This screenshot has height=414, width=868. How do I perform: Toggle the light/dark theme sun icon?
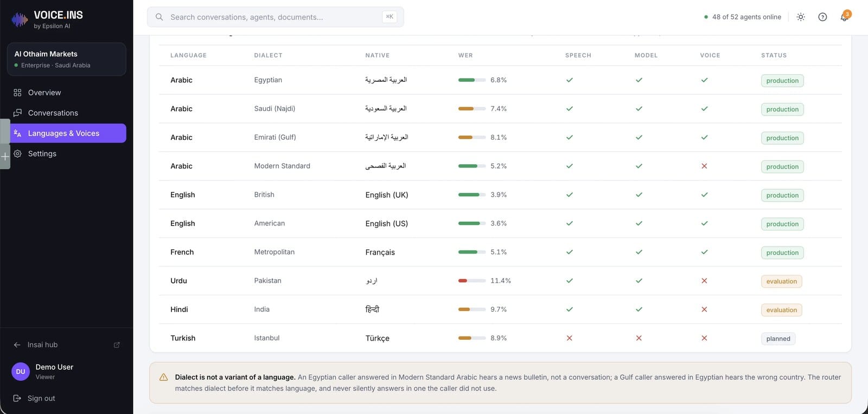[x=801, y=17]
